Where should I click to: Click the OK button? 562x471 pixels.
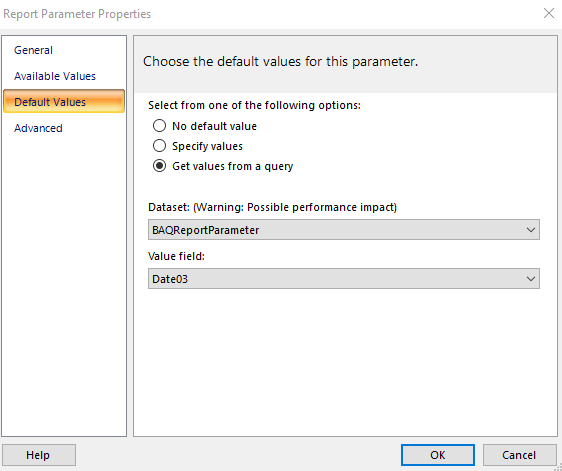(x=438, y=455)
